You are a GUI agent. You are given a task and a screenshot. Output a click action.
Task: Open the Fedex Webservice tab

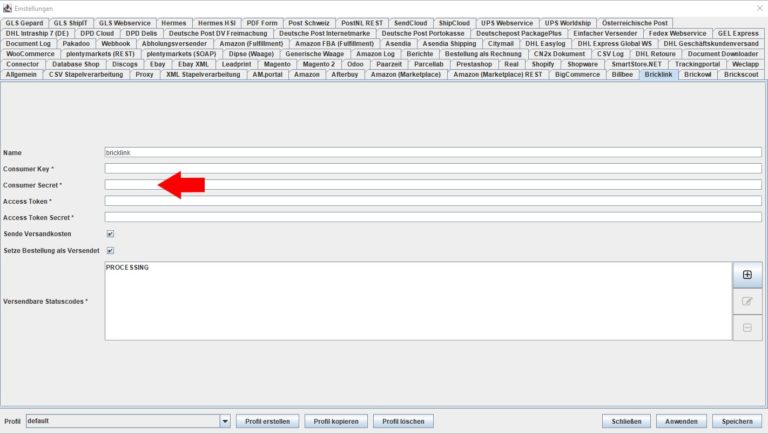(677, 33)
